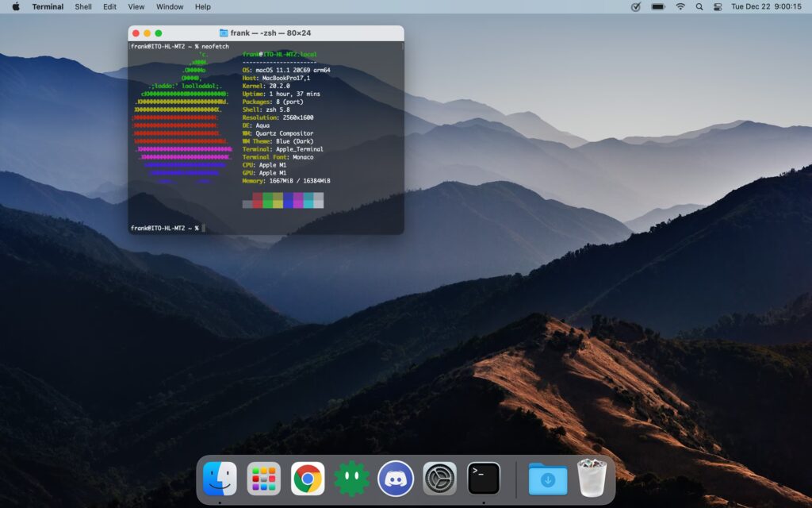
Task: Open the Shell menu
Action: (x=83, y=6)
